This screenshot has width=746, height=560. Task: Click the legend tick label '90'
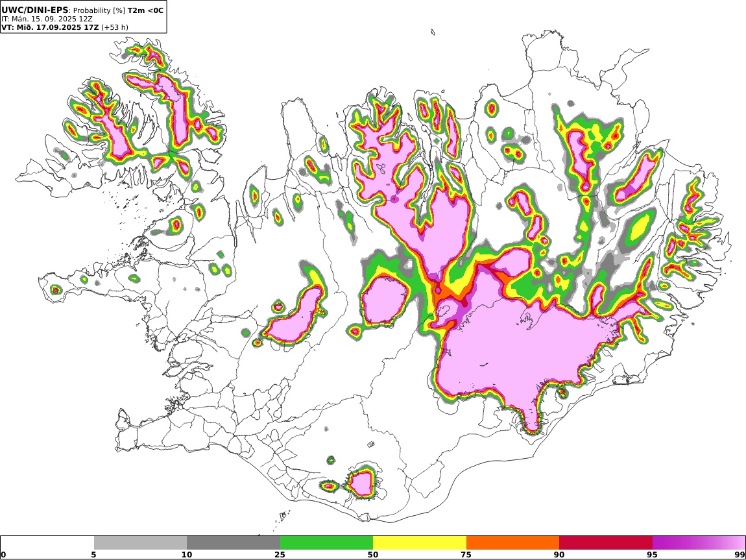[x=559, y=555]
